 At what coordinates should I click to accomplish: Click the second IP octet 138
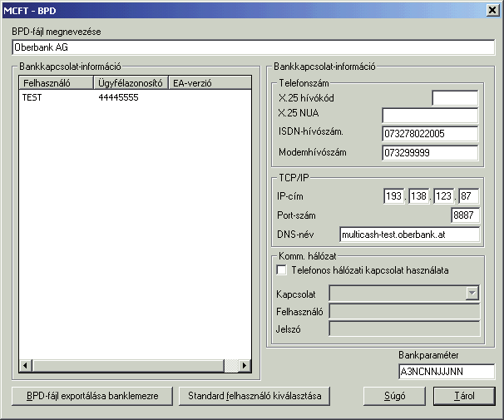[418, 196]
